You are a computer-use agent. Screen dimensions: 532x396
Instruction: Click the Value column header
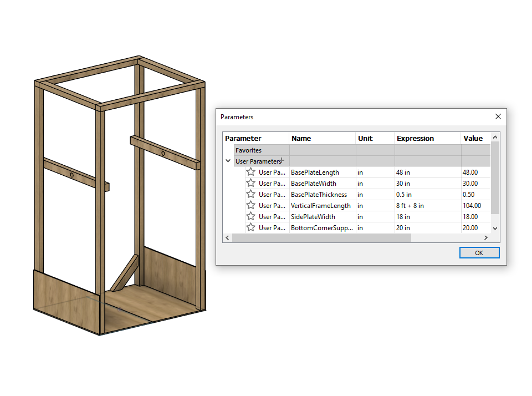pyautogui.click(x=475, y=138)
